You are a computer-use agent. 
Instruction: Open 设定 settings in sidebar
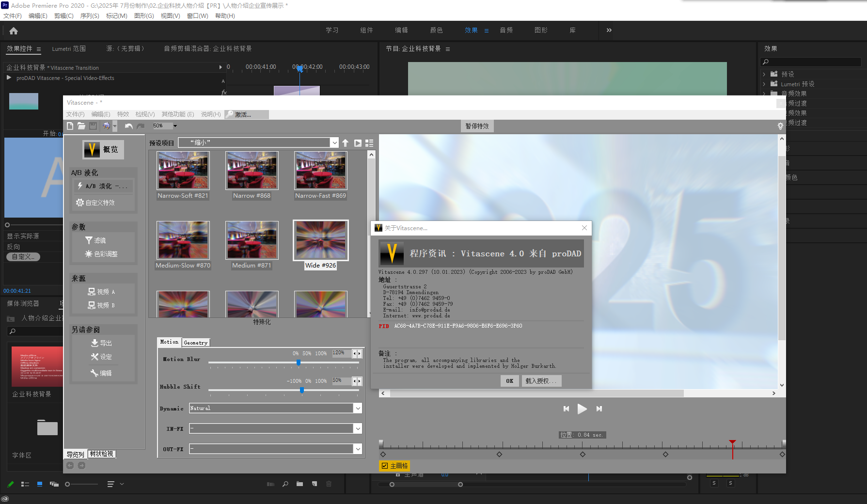tap(101, 357)
